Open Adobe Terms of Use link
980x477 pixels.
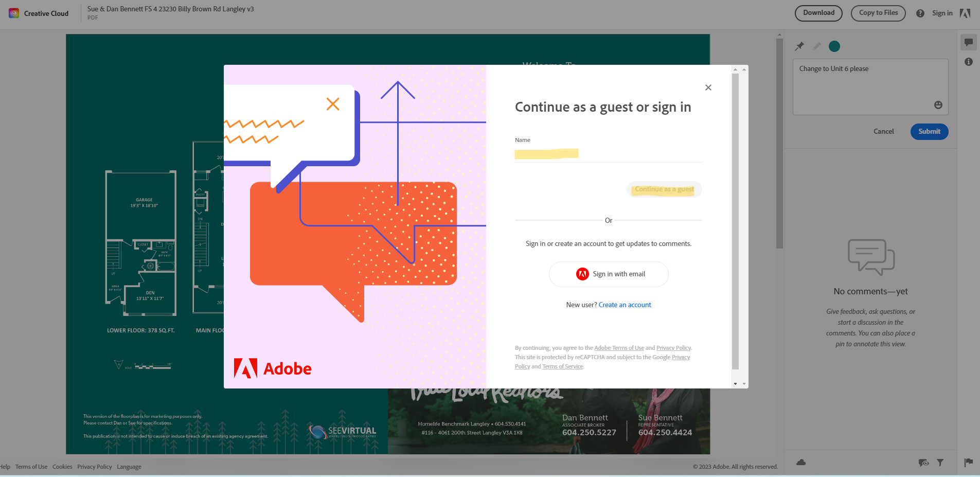point(619,348)
